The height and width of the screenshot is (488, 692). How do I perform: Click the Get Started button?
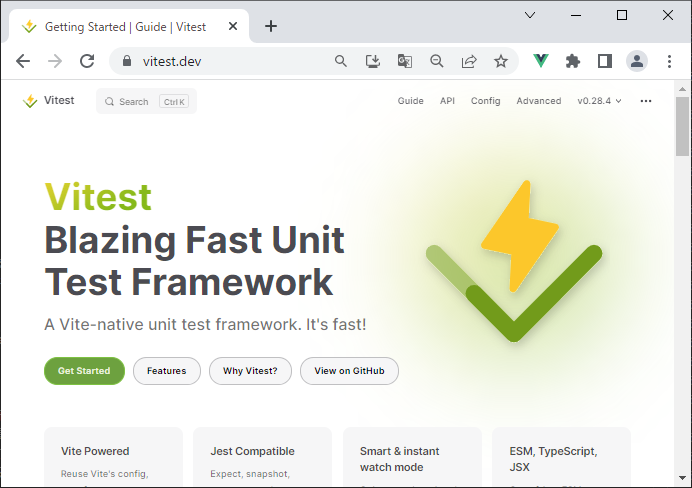84,371
